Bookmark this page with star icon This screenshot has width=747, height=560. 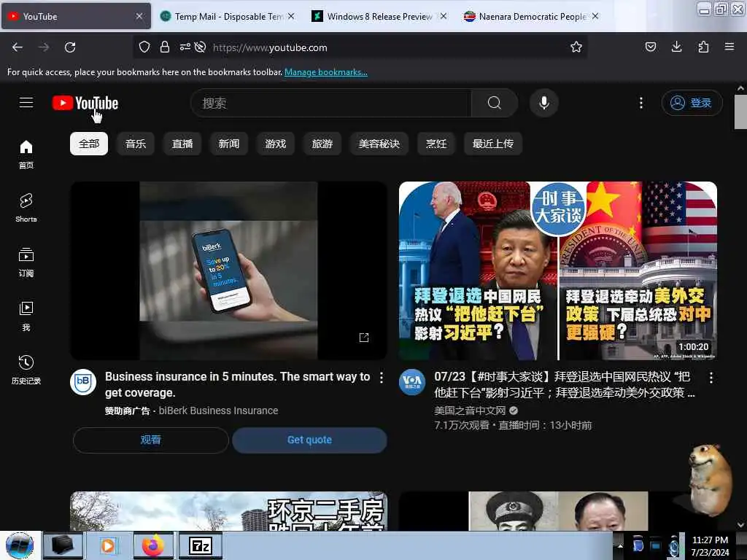576,47
